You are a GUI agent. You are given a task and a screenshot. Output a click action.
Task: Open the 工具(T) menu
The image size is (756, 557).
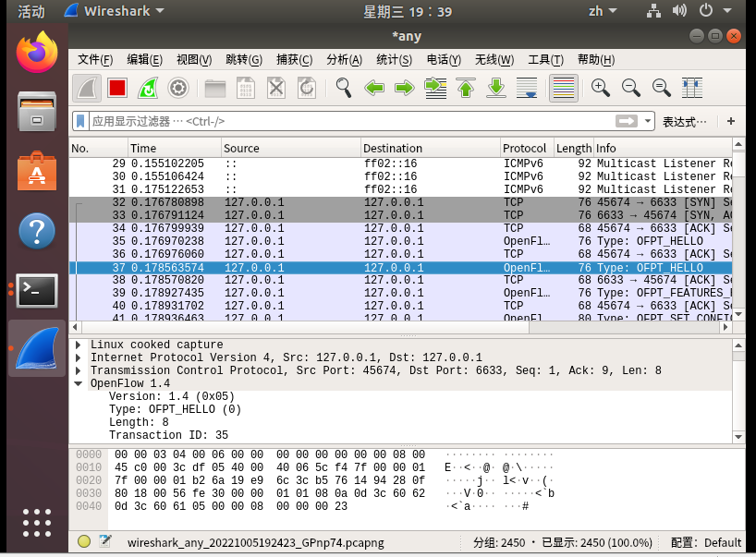click(545, 60)
